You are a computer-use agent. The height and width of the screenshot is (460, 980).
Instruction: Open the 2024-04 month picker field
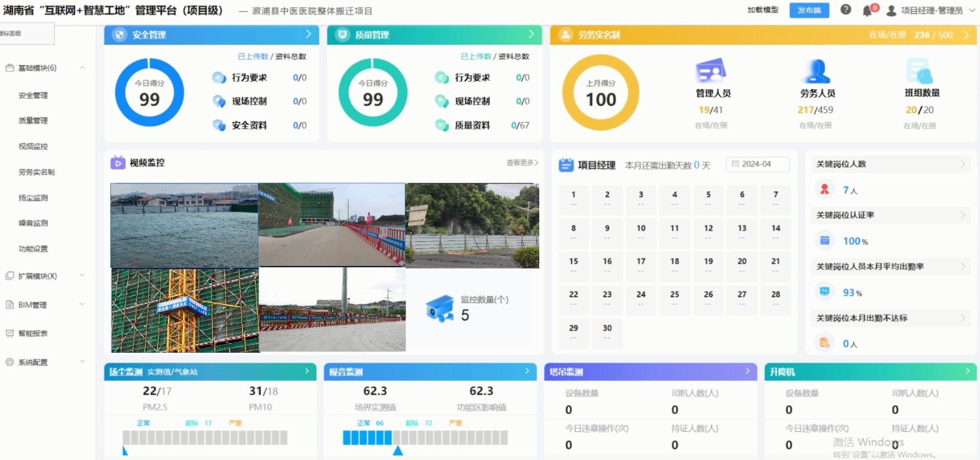click(x=757, y=164)
